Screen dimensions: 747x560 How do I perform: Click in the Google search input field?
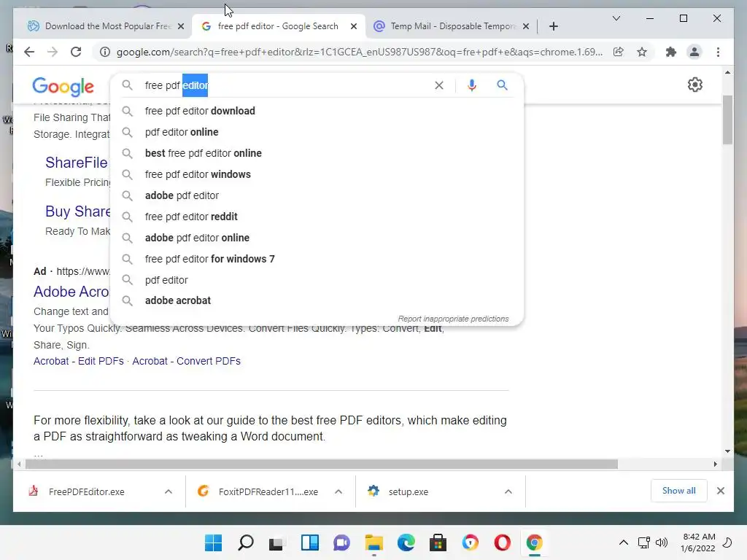coord(286,85)
